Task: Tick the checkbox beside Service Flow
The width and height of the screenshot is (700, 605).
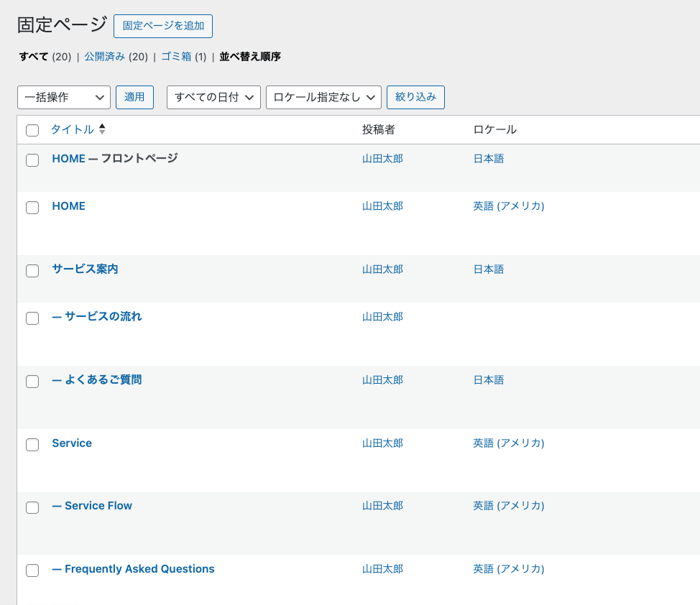Action: coord(32,507)
